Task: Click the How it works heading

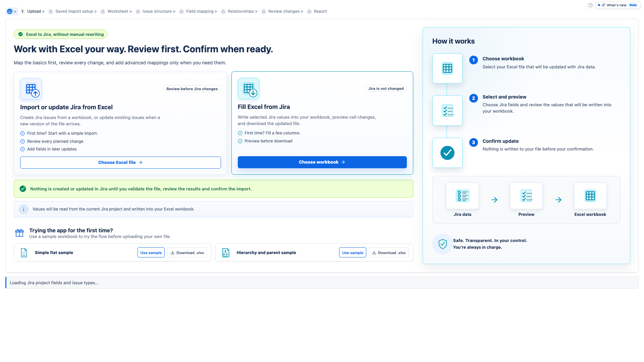Action: (x=453, y=41)
